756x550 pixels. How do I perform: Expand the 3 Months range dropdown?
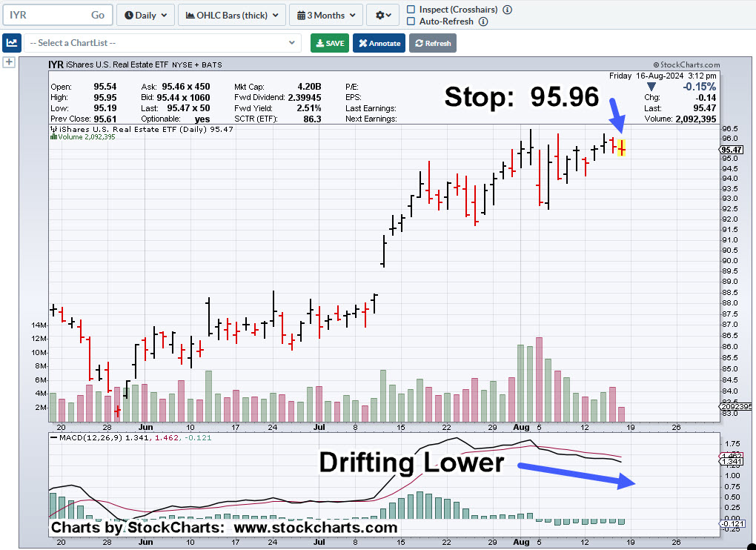click(326, 15)
